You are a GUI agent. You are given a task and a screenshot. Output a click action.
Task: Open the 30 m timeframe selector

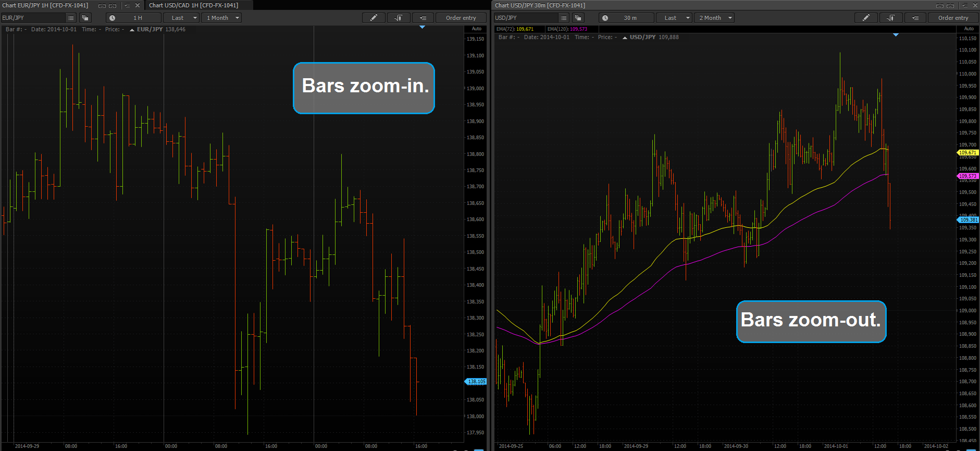(626, 18)
